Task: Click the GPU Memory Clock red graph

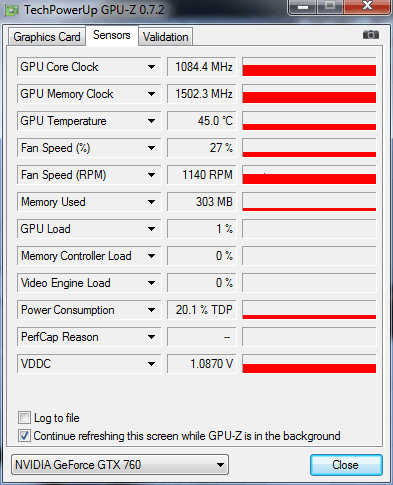Action: 309,94
